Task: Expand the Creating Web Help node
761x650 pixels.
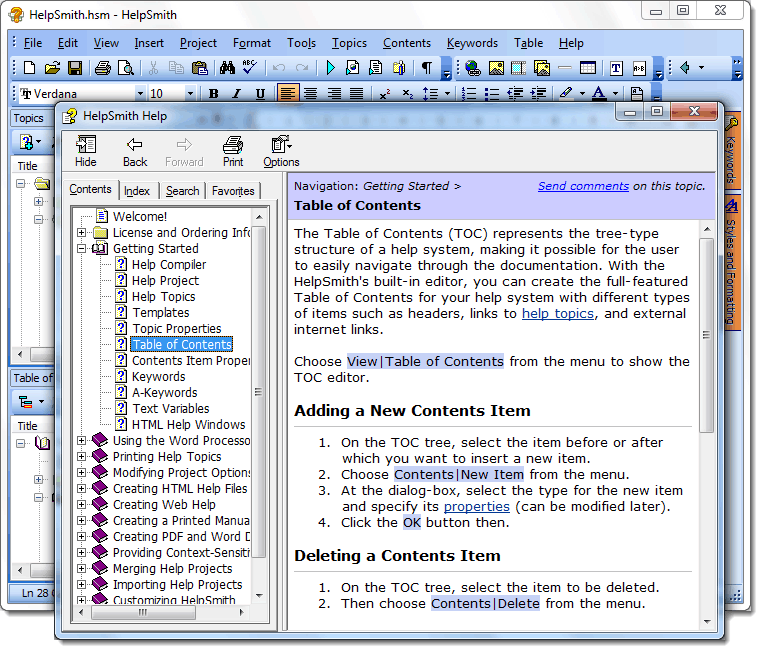Action: (x=82, y=505)
